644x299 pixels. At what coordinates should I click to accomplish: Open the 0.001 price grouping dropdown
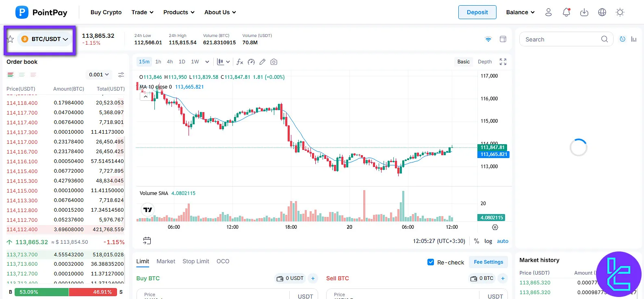coord(99,75)
